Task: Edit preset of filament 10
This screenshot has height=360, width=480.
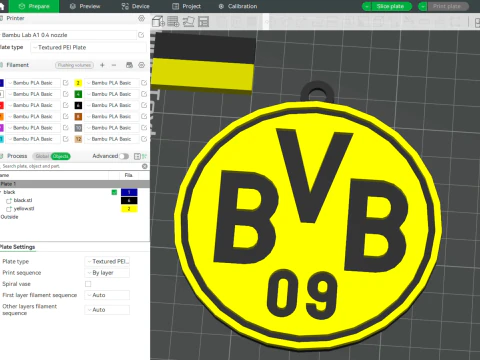Action: coord(144,128)
